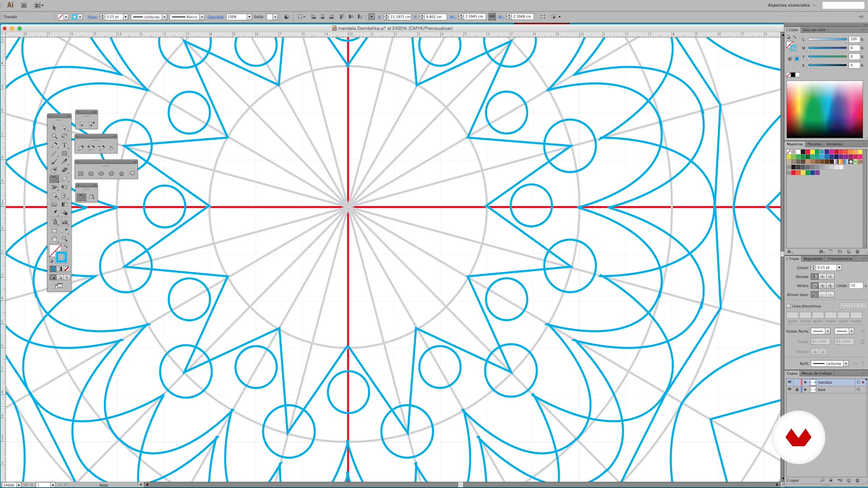Toggle visibility of base layer
The image size is (868, 488).
pyautogui.click(x=790, y=389)
